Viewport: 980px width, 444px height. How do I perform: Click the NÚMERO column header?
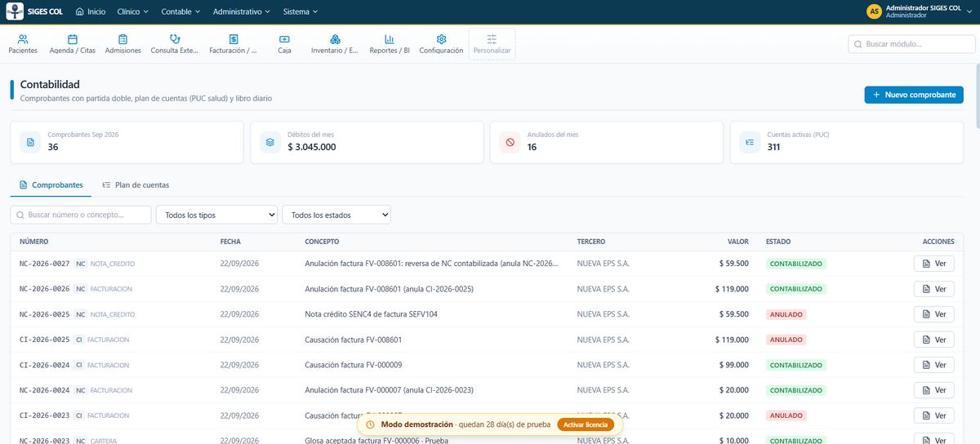click(34, 242)
